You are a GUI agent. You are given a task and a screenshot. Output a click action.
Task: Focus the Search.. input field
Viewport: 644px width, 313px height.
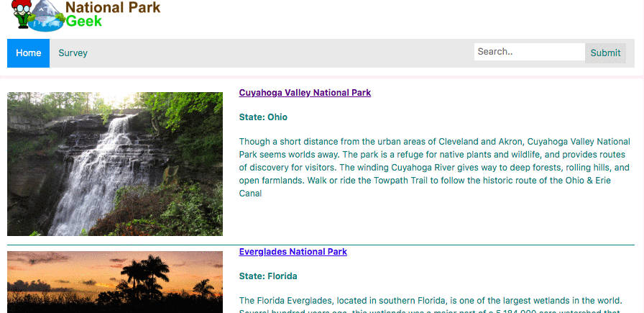[530, 52]
